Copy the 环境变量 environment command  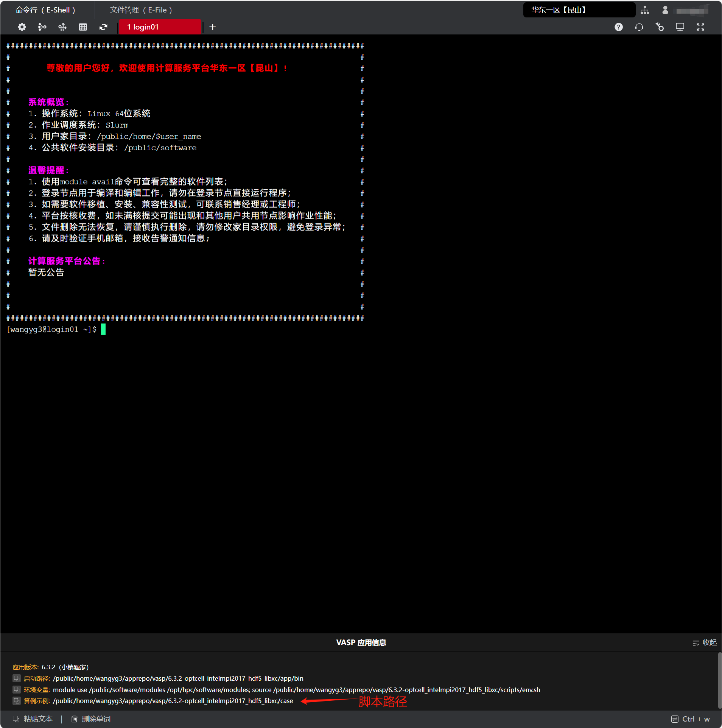(17, 689)
